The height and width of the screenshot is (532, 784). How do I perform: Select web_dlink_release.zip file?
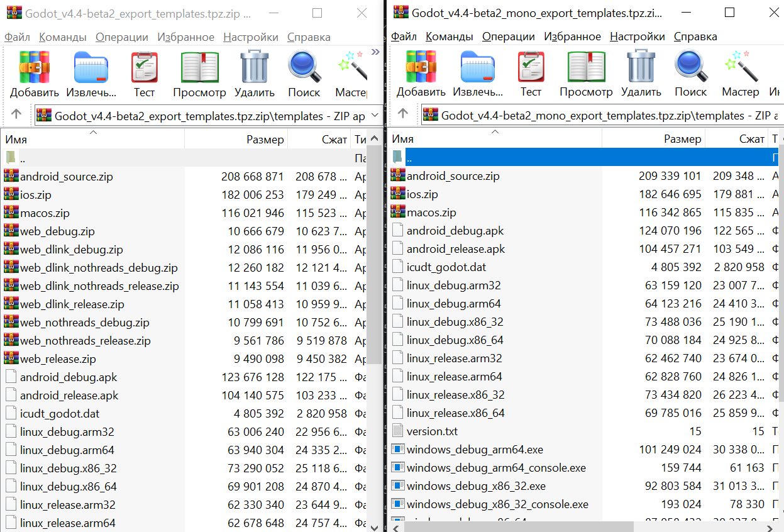pyautogui.click(x=72, y=304)
